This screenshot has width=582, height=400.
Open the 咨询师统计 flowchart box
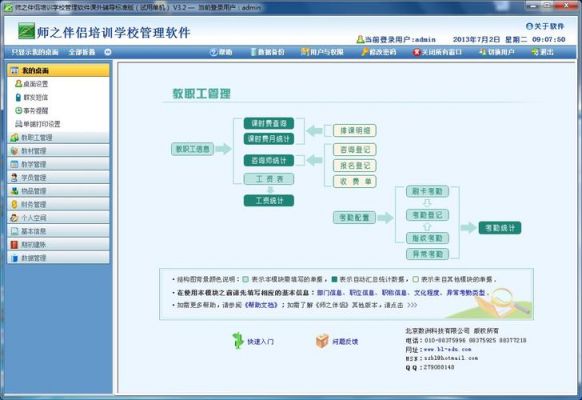pos(269,160)
